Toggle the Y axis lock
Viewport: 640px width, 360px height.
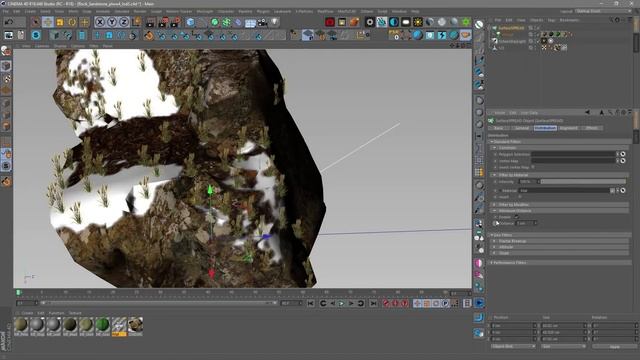click(x=112, y=22)
